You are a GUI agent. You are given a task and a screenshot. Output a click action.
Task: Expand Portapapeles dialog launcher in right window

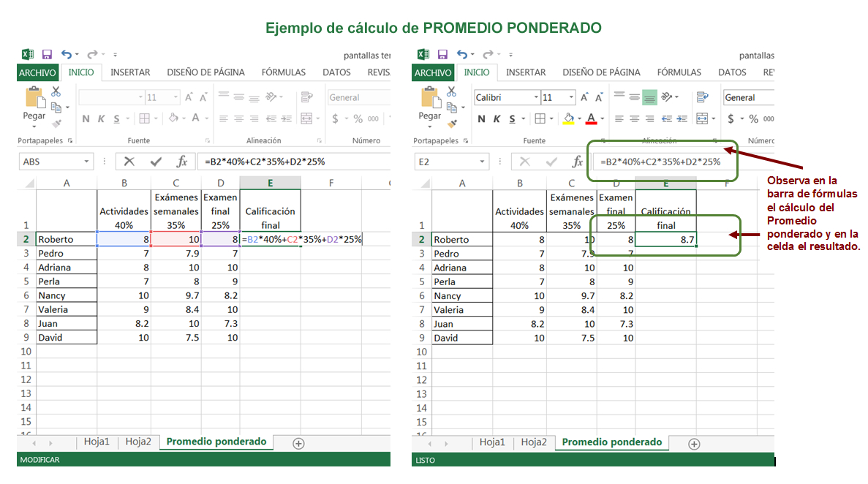pyautogui.click(x=466, y=140)
